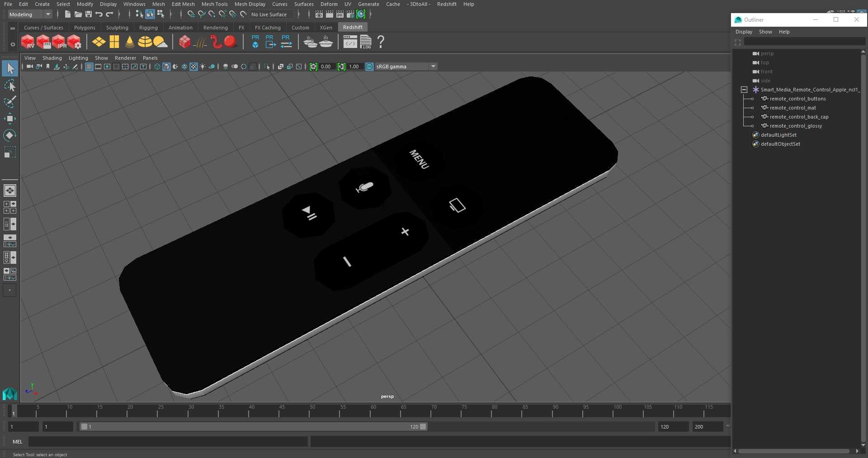Open the viewport Renderer menu

[125, 58]
